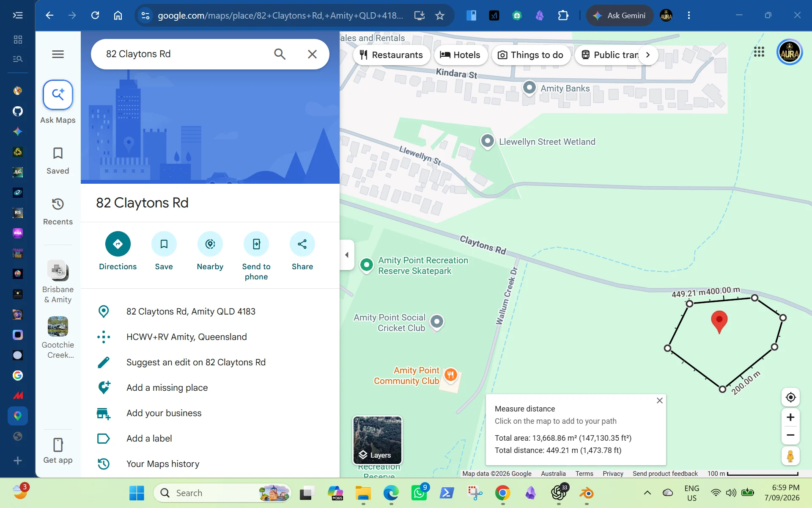
Task: Click the Nearby icon
Action: pos(210,244)
